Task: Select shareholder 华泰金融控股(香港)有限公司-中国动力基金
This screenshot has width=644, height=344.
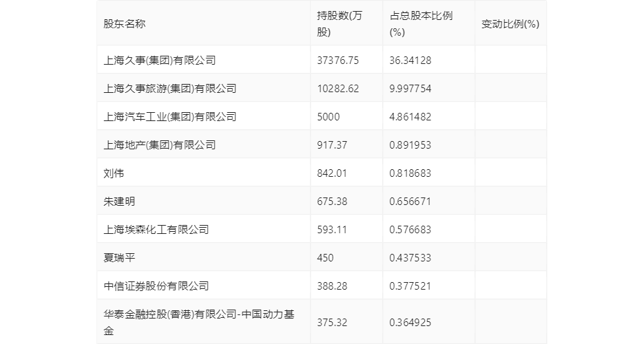Action: pos(199,323)
